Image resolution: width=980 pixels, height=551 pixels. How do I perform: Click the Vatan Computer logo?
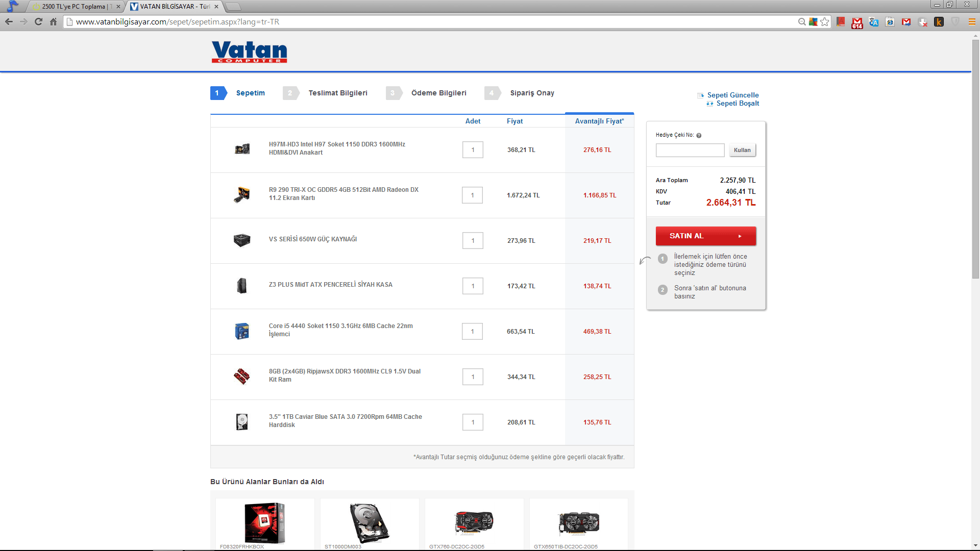coord(249,52)
